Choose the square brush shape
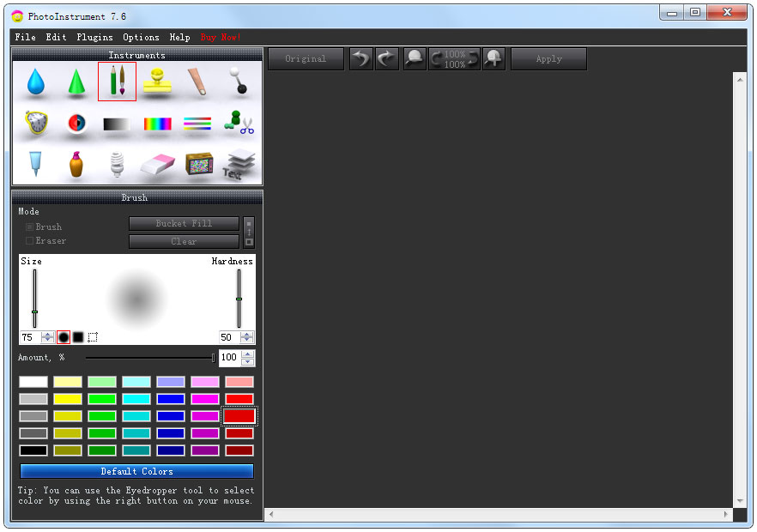757x532 pixels. (x=78, y=337)
